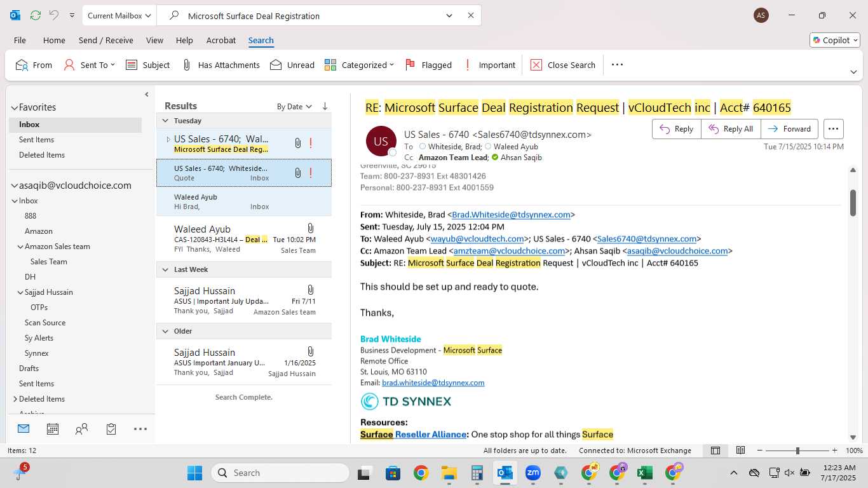Image resolution: width=868 pixels, height=488 pixels.
Task: Open the Acrobat tab
Action: (x=221, y=40)
